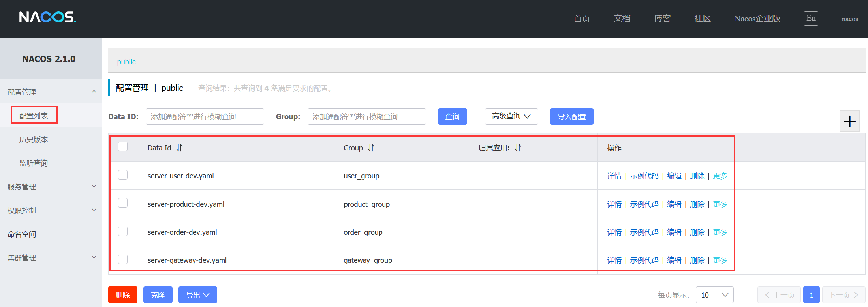Open the 导出 export dropdown button
868x307 pixels.
(197, 295)
